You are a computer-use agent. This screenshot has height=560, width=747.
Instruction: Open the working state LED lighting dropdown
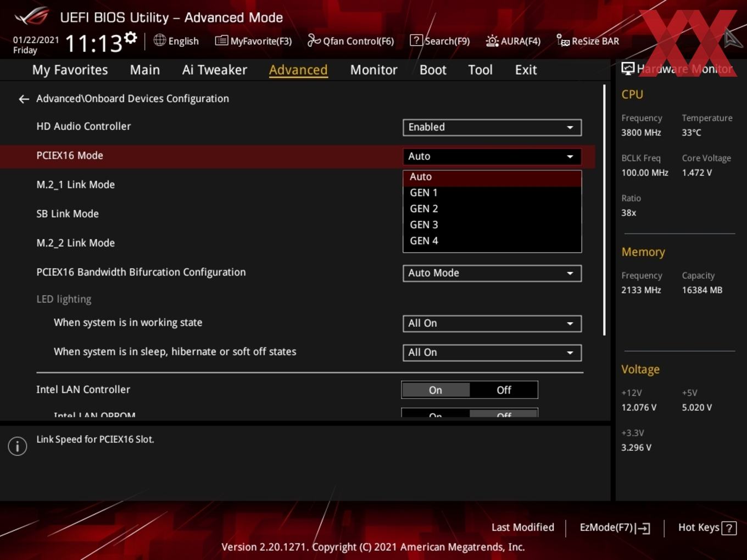[x=491, y=323]
